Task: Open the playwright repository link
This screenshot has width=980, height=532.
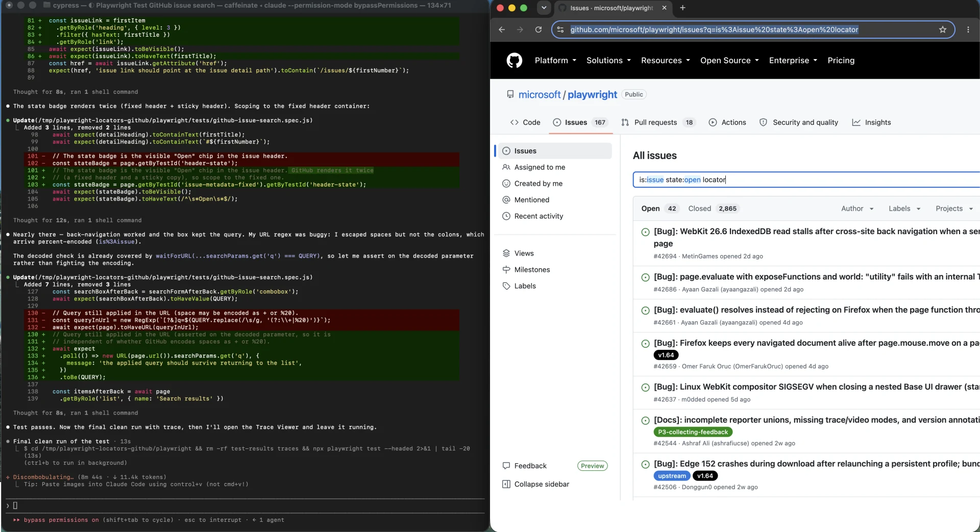Action: [x=592, y=94]
